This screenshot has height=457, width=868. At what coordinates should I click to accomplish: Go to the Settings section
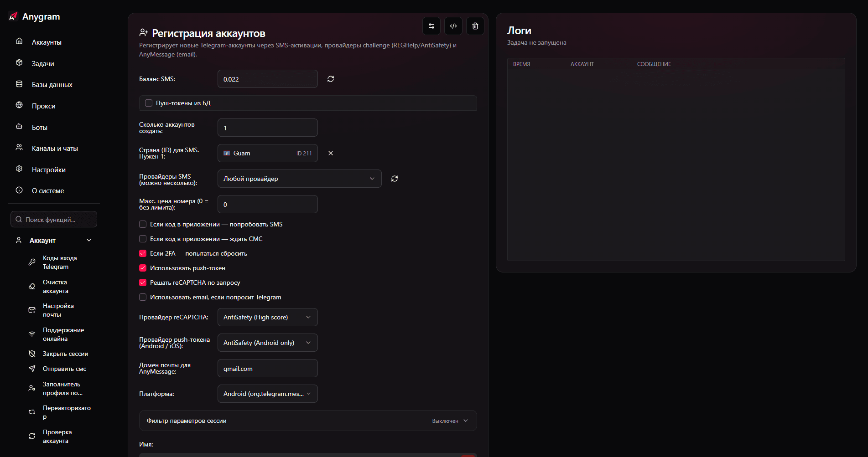48,170
